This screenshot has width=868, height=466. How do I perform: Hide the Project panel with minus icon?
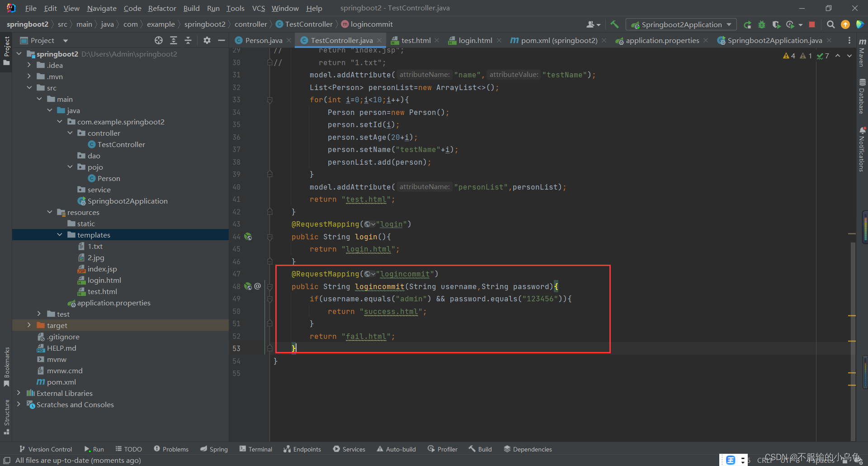coord(222,41)
